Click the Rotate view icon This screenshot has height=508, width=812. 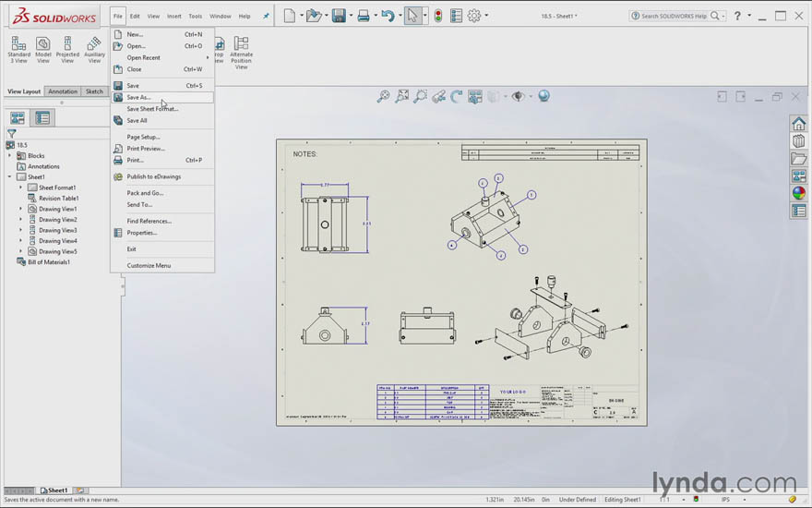tap(456, 96)
